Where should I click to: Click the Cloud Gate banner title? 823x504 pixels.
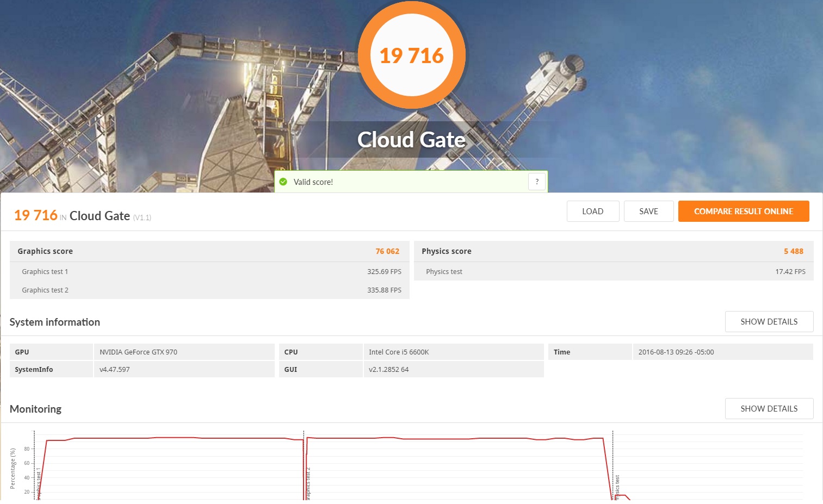411,140
